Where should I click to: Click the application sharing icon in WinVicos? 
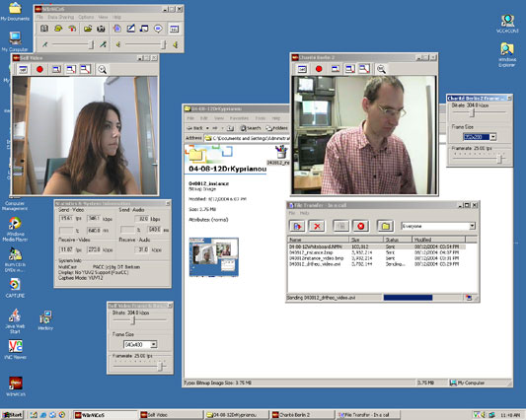pyautogui.click(x=144, y=29)
